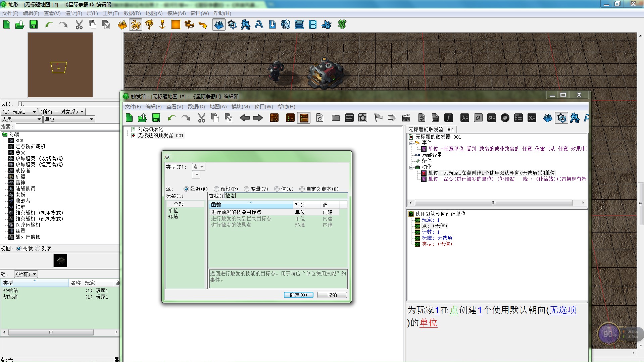Screen dimensions: 644x362
Task: Click the forward arrow in trigger toolbar
Action: click(x=258, y=118)
